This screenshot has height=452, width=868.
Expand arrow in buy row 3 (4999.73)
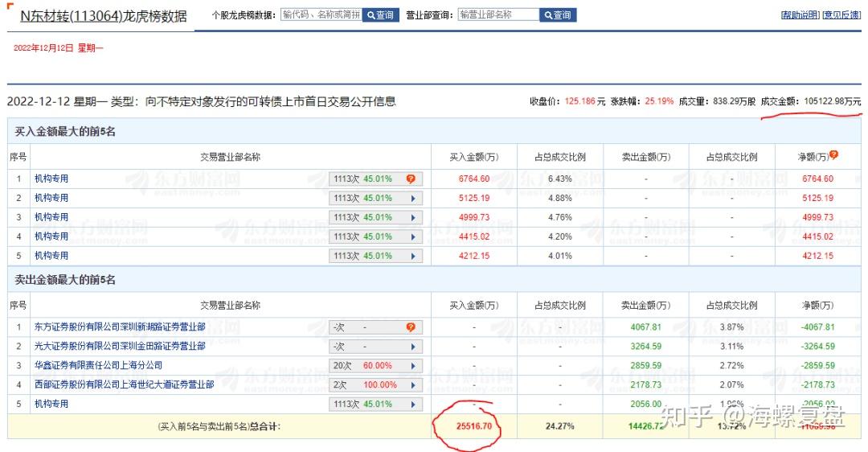(x=413, y=218)
